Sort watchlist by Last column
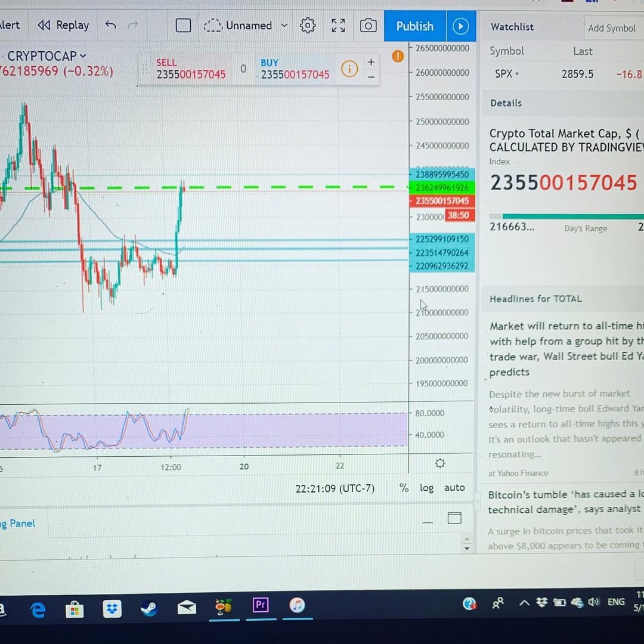Viewport: 644px width, 644px height. click(583, 51)
